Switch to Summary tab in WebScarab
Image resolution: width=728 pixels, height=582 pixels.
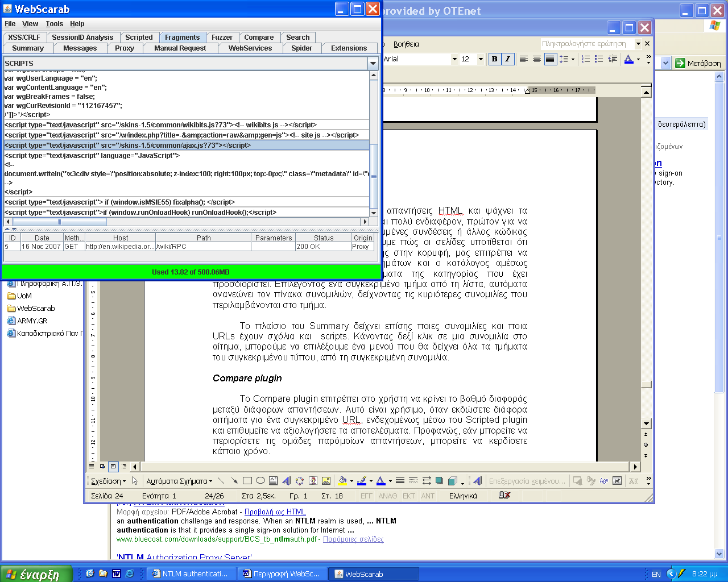click(x=28, y=48)
